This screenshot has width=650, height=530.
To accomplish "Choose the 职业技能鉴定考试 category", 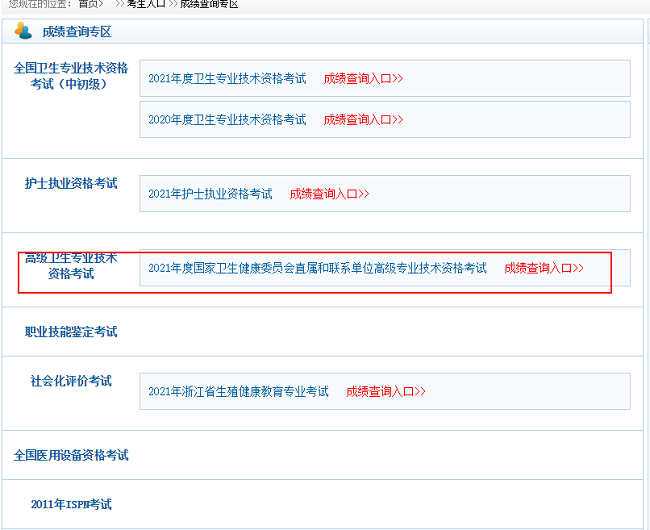I will point(70,331).
